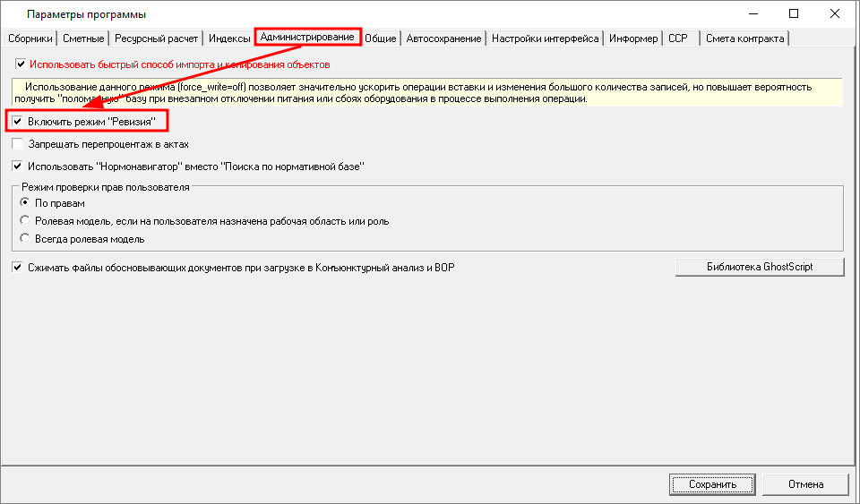
Task: Switch to the Сметные tab
Action: pyautogui.click(x=84, y=38)
